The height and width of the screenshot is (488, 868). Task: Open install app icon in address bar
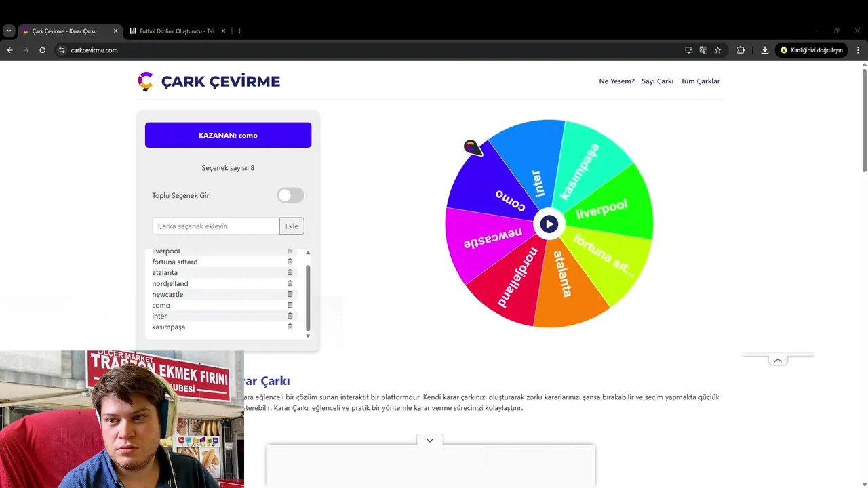[688, 50]
